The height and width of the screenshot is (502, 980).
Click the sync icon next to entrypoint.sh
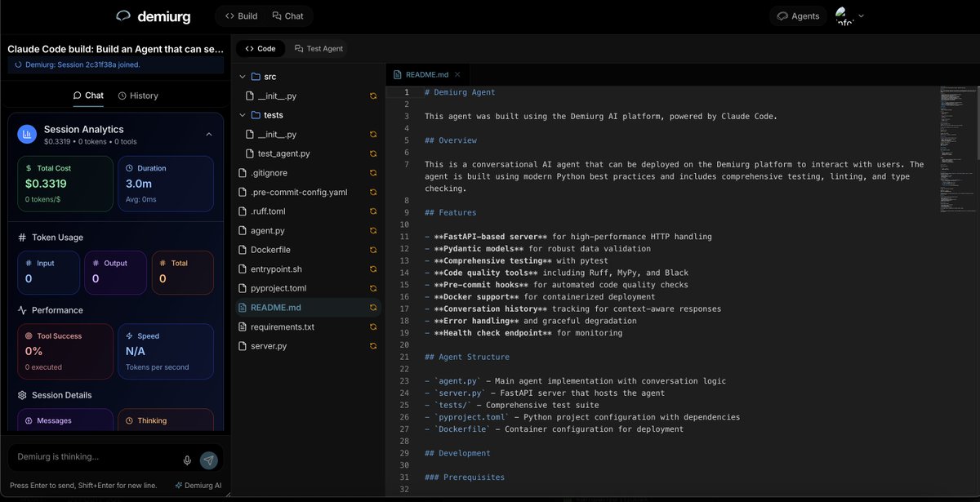click(x=373, y=269)
